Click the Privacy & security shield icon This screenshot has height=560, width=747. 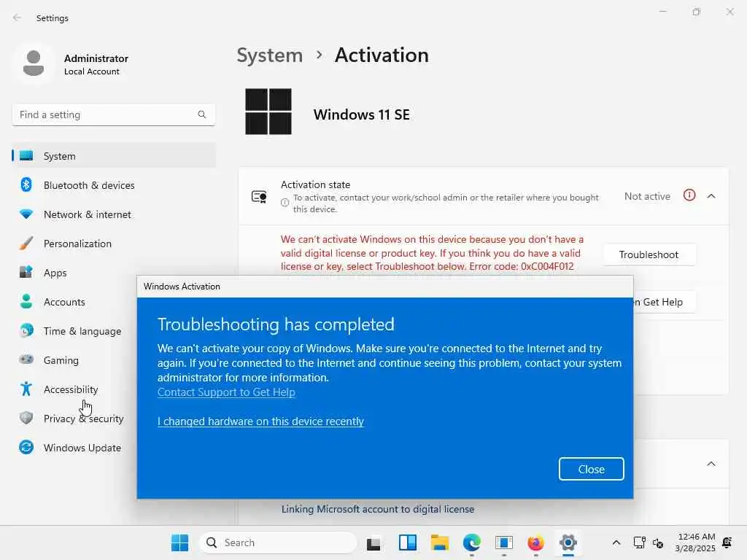pos(26,418)
